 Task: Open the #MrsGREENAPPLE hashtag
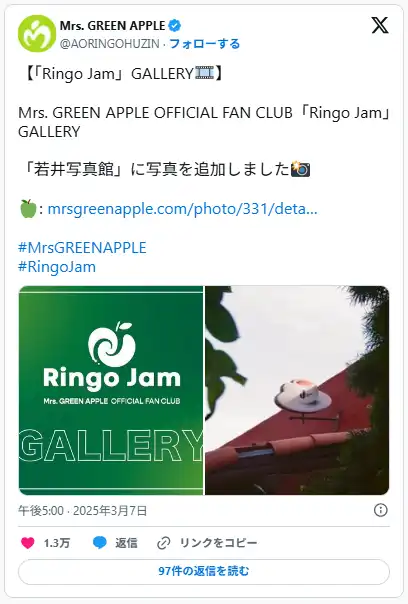82,248
